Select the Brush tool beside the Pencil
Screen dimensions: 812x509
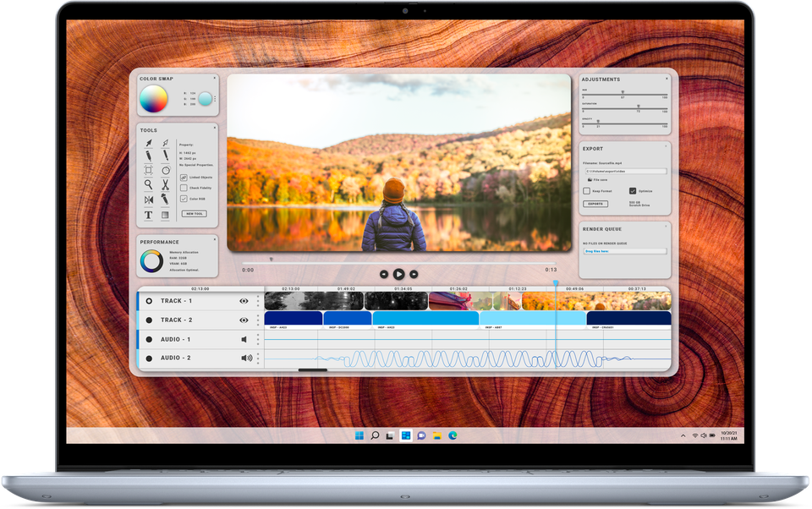tap(165, 156)
